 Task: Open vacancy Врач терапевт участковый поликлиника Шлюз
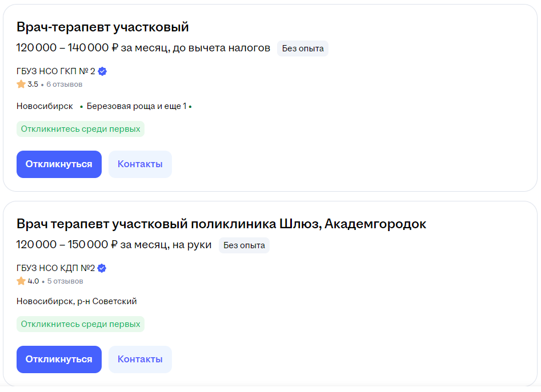221,224
